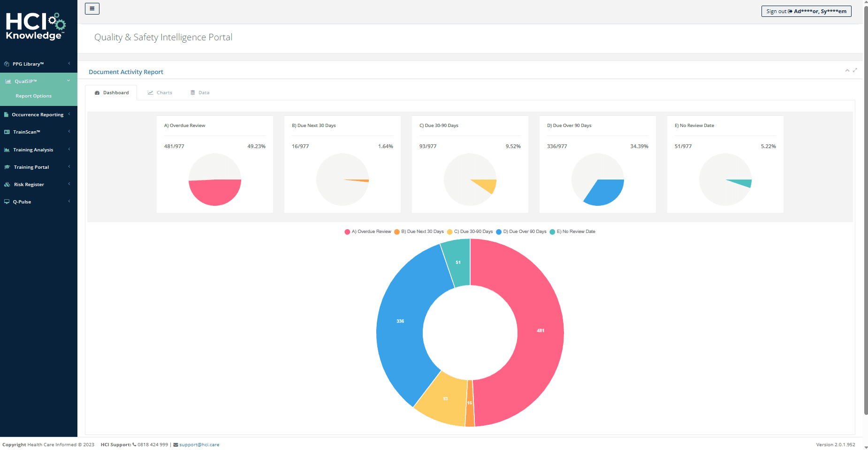This screenshot has width=868, height=450.
Task: Click the Q-Pulse monitor icon
Action: (7, 202)
